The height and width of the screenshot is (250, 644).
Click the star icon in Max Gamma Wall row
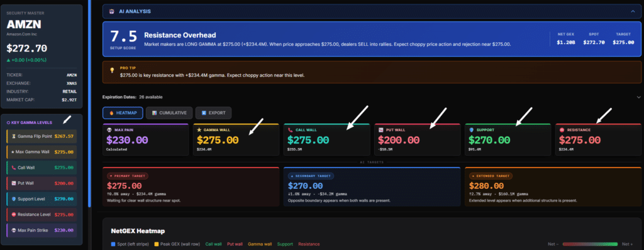coord(13,152)
